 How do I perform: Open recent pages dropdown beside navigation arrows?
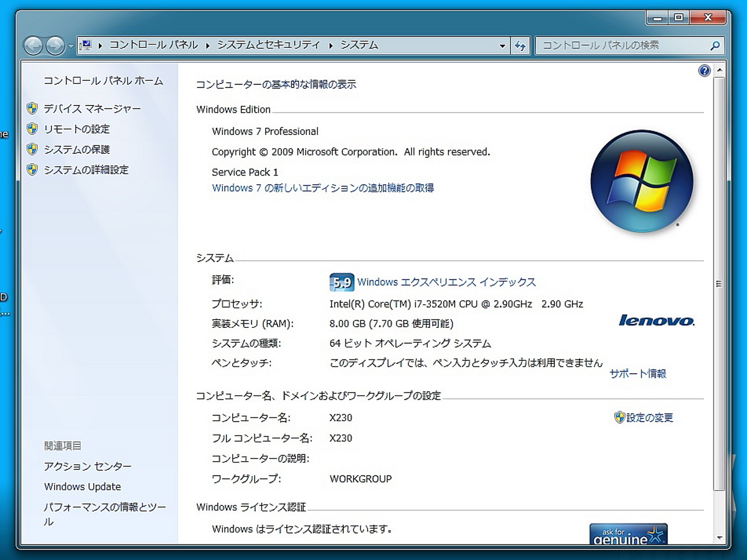[70, 46]
